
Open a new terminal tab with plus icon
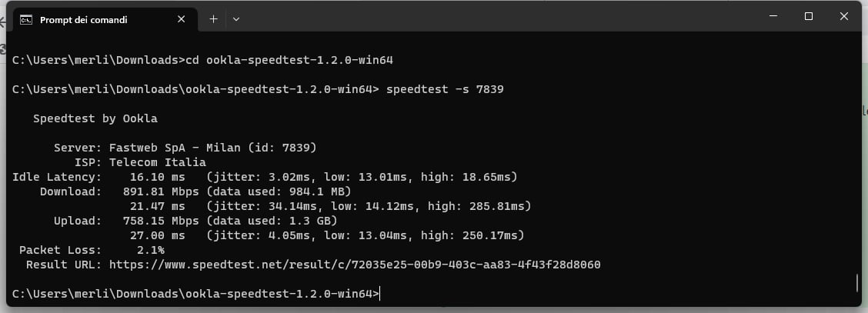pos(214,19)
